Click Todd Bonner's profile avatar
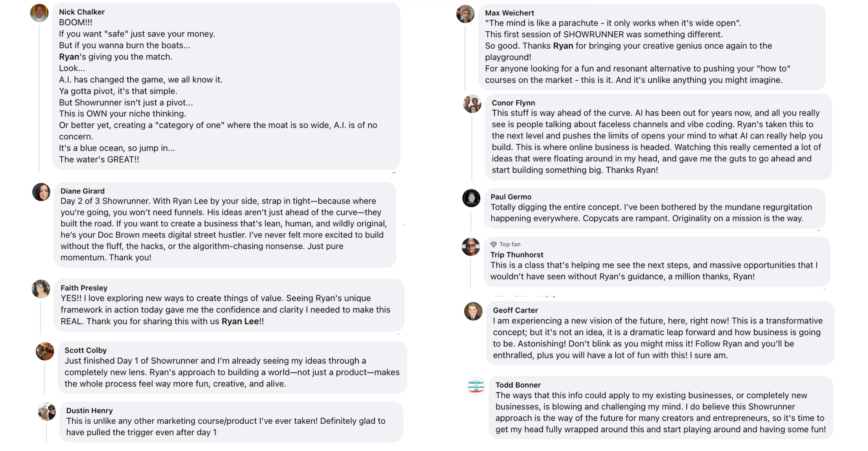Image resolution: width=868 pixels, height=451 pixels. 476,386
